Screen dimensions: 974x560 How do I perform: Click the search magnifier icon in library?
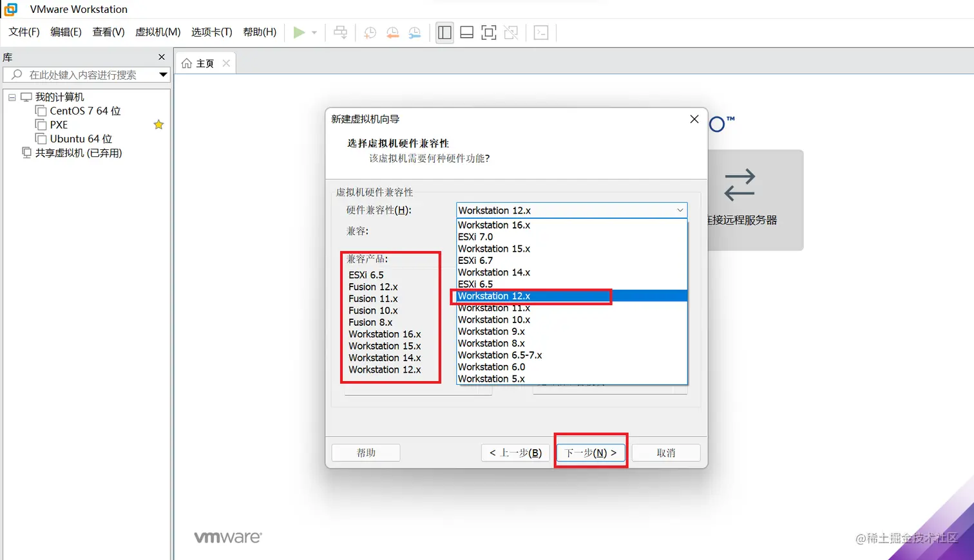coord(17,75)
